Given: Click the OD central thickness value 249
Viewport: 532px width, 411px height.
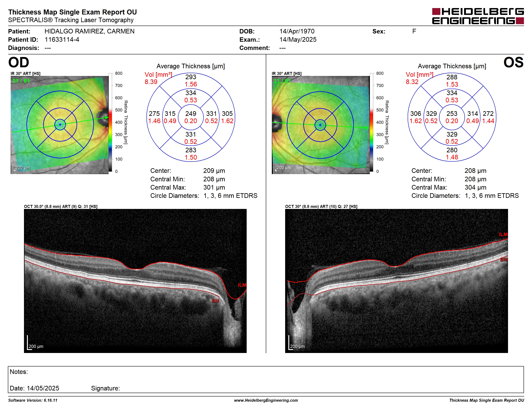Looking at the screenshot, I should [x=191, y=113].
